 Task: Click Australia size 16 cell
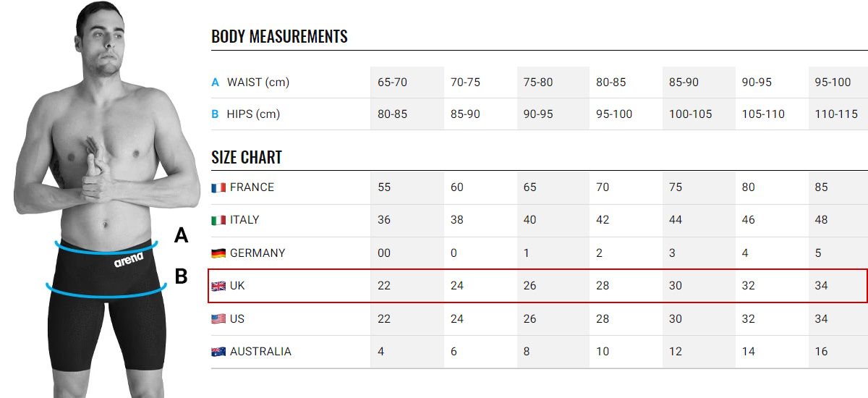(x=821, y=352)
